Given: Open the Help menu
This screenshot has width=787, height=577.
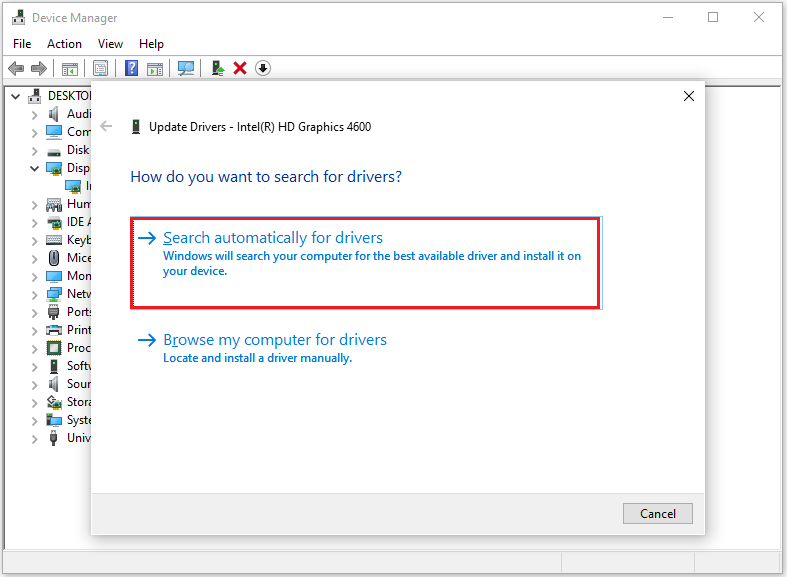Looking at the screenshot, I should click(151, 44).
